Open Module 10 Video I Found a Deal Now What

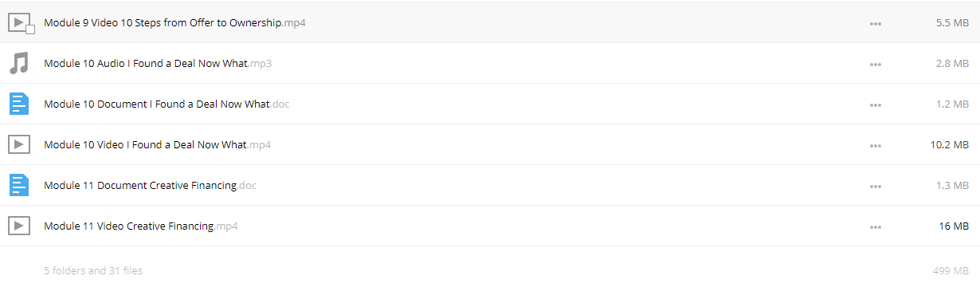157,145
